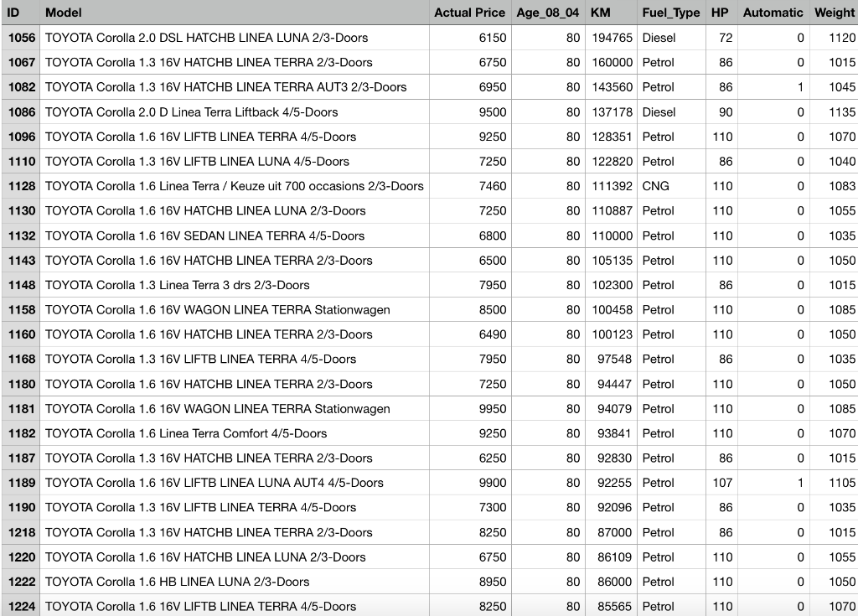Select the HP column header
858x616 pixels.
click(x=721, y=13)
